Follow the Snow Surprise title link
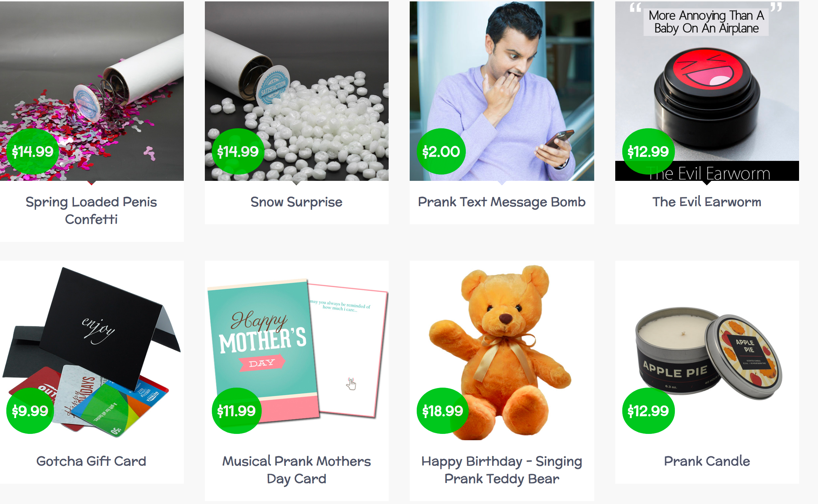Viewport: 818px width, 504px height. [x=296, y=202]
